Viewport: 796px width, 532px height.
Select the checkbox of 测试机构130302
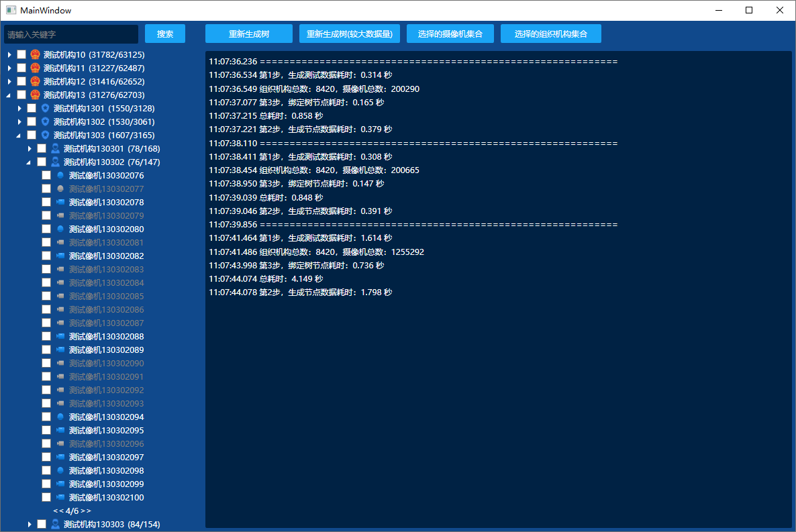pyautogui.click(x=42, y=162)
